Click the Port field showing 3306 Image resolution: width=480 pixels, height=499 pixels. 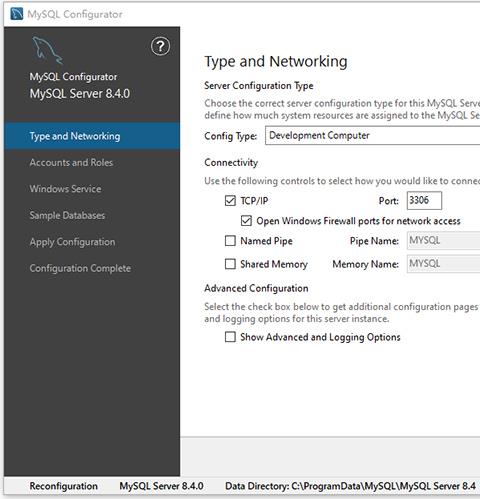[424, 201]
